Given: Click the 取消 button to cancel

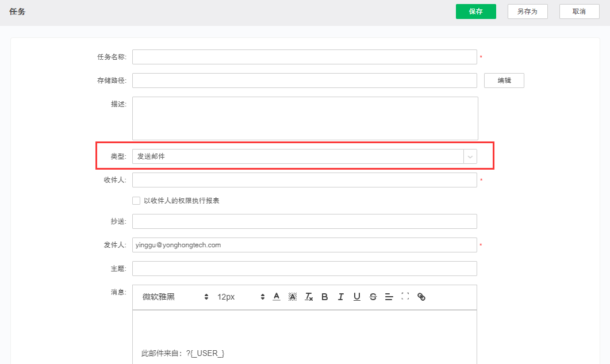Looking at the screenshot, I should [579, 11].
